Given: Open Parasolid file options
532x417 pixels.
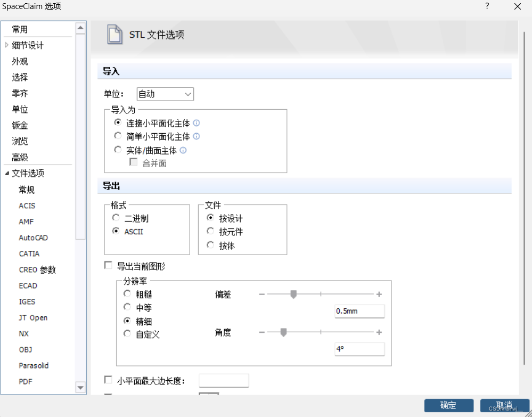Looking at the screenshot, I should [x=34, y=365].
